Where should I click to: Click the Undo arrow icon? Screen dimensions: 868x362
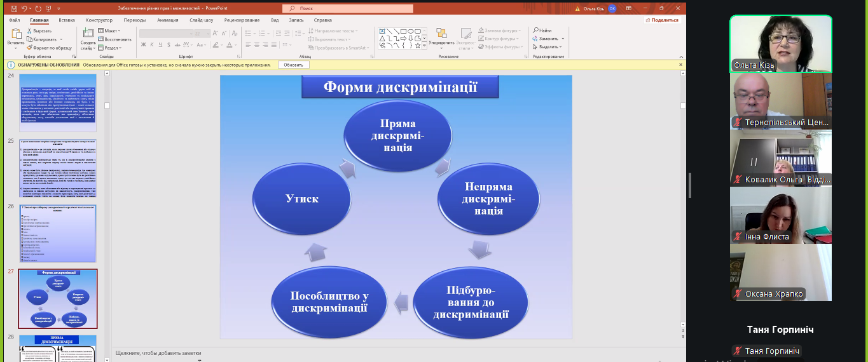tap(24, 8)
